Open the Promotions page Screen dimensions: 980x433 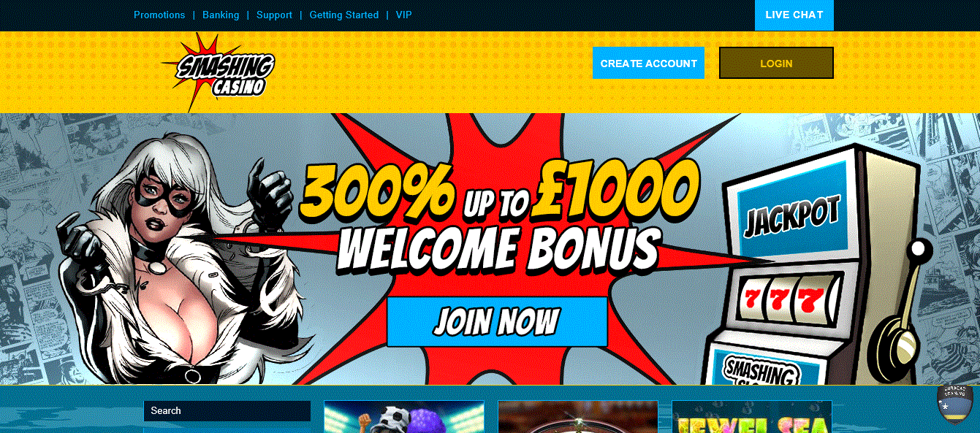tap(159, 15)
